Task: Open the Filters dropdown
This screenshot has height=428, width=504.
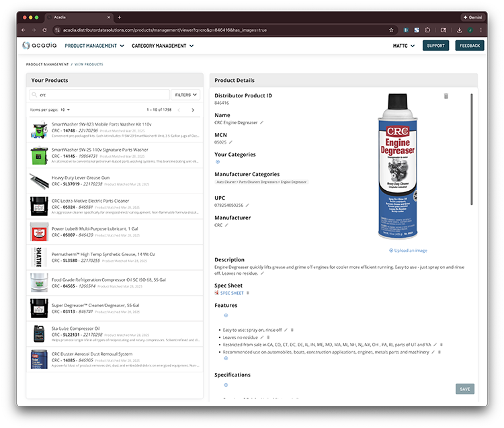Action: click(185, 95)
